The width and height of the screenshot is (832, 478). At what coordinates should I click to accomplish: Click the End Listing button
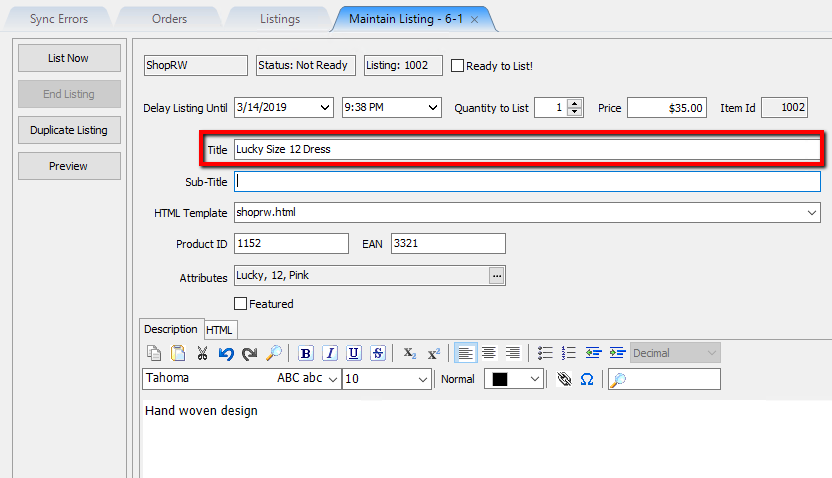pos(69,94)
